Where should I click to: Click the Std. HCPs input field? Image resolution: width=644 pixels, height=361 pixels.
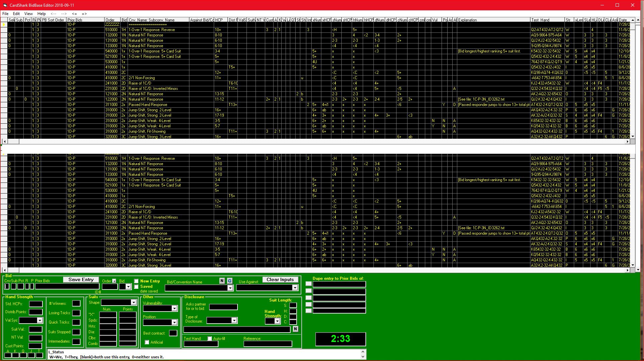pyautogui.click(x=36, y=304)
